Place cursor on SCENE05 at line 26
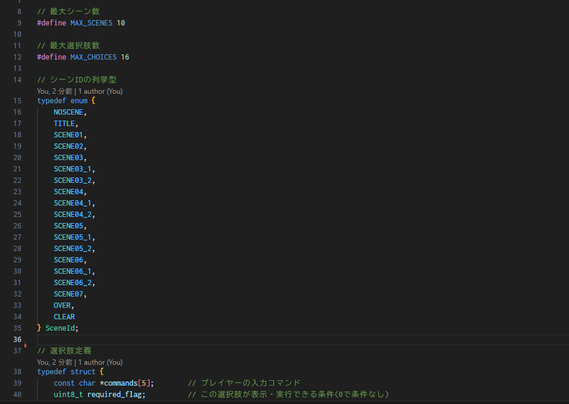 pos(68,226)
